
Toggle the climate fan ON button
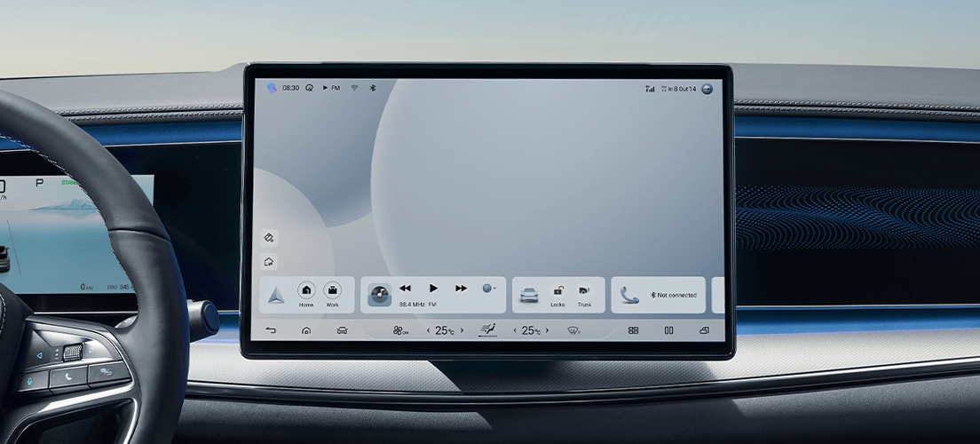click(400, 330)
